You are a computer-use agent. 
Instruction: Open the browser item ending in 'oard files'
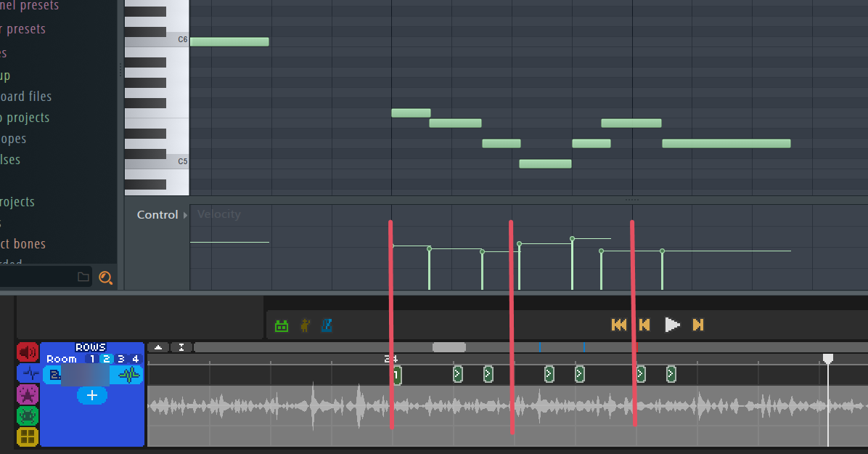click(25, 97)
